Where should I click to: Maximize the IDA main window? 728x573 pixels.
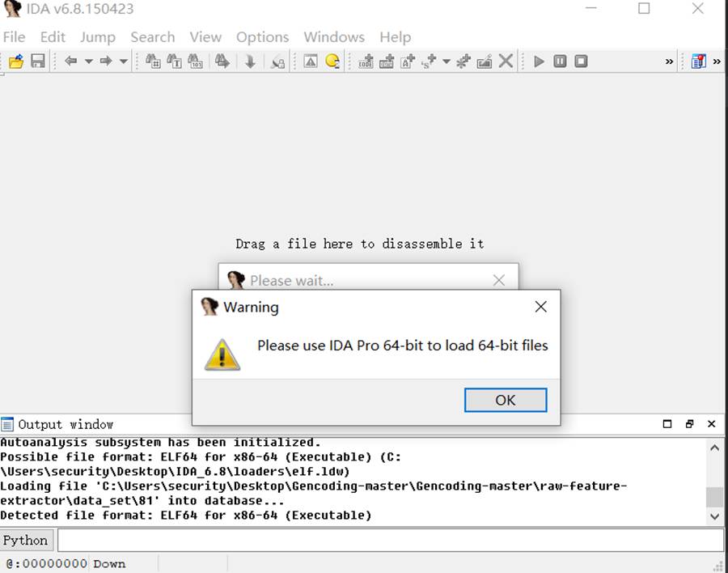[x=644, y=8]
